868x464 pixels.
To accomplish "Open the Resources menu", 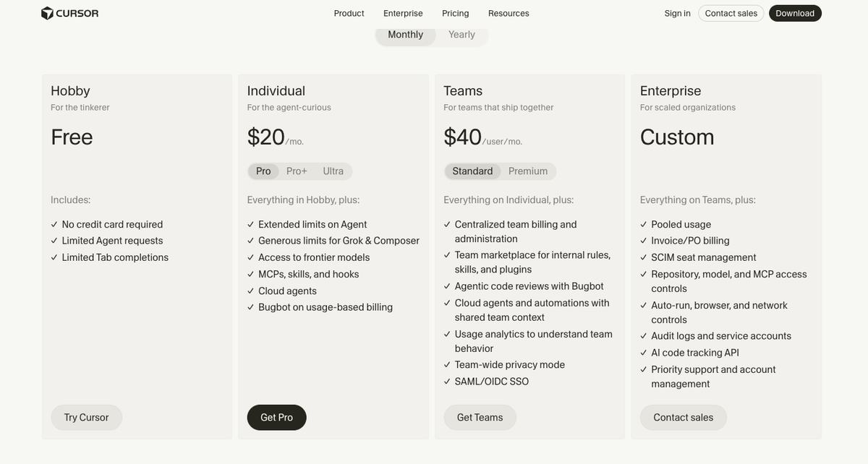I will point(509,13).
